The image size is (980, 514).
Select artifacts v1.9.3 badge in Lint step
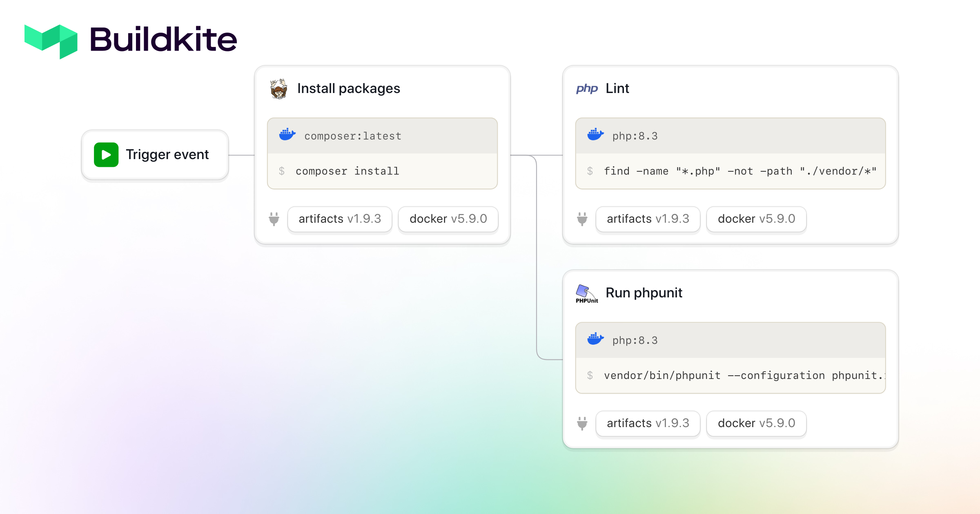coord(648,219)
